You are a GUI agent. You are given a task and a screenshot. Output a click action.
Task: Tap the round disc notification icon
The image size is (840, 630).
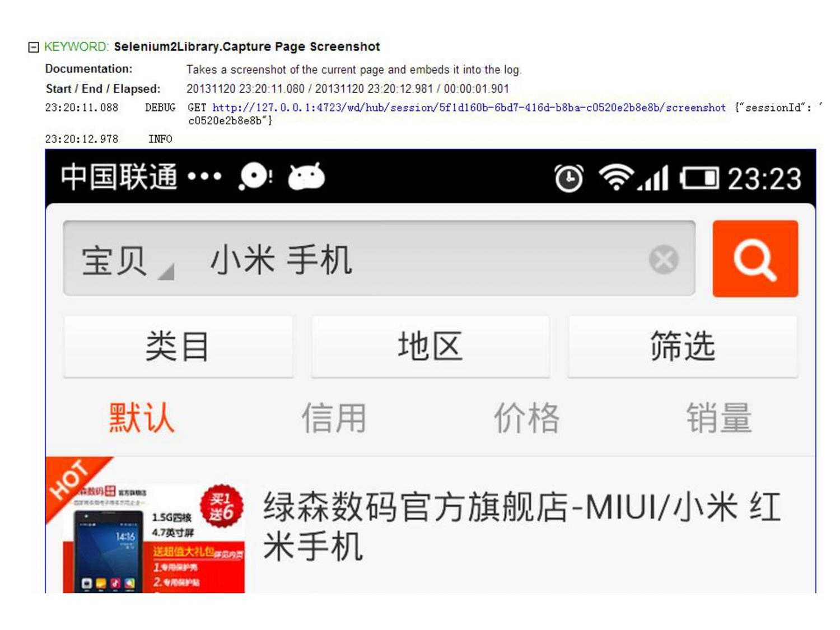tap(255, 177)
